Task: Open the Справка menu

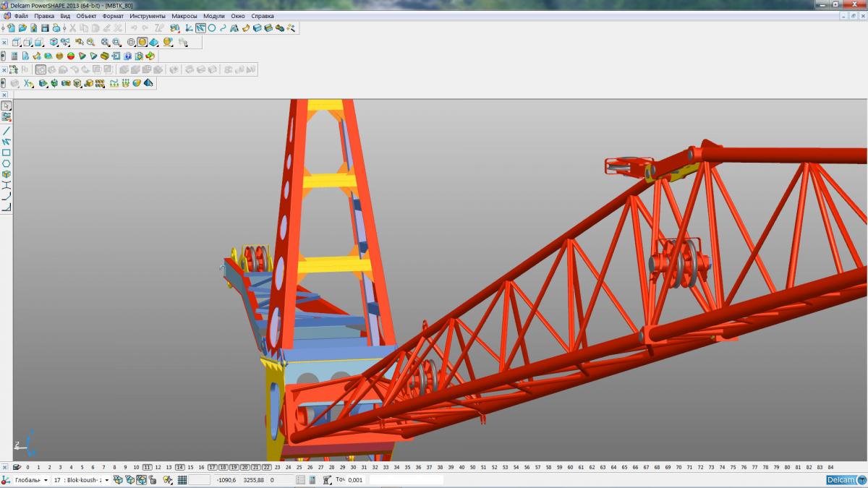Action: point(263,15)
